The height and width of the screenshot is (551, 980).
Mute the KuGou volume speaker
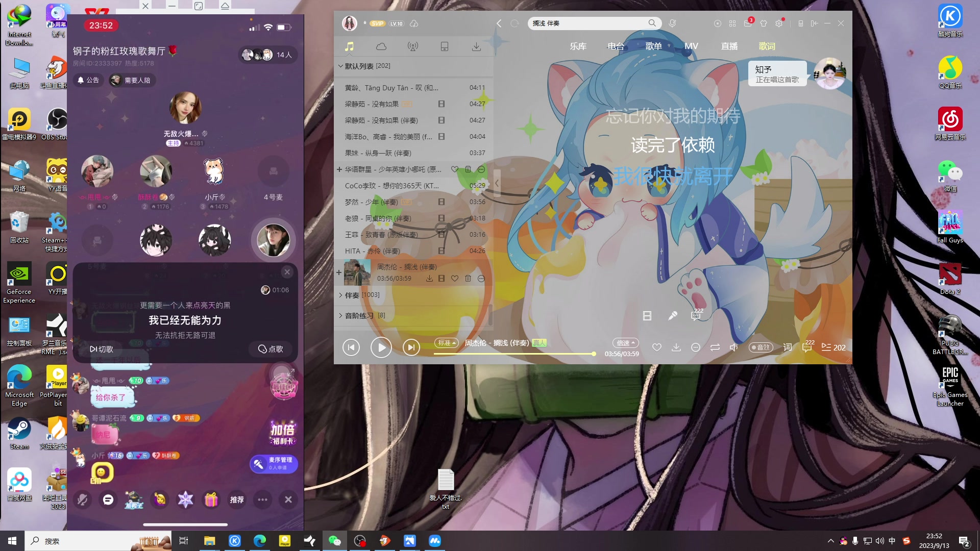(734, 347)
